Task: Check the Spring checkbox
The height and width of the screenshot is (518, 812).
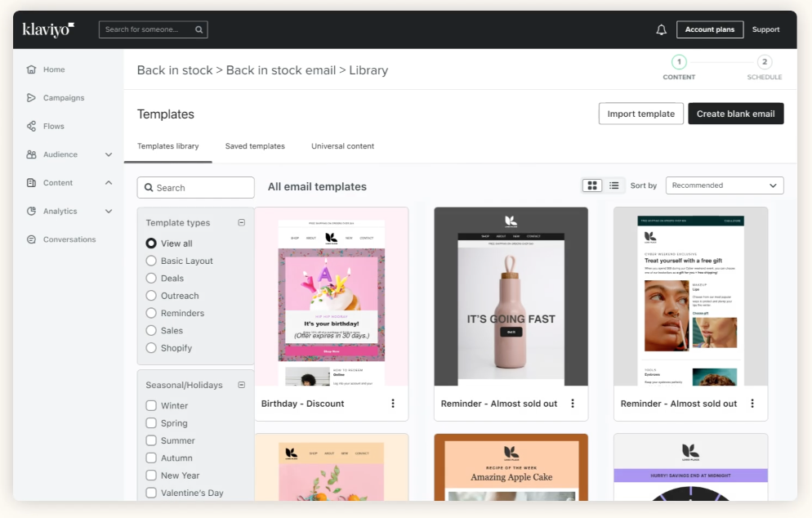Action: coord(151,423)
